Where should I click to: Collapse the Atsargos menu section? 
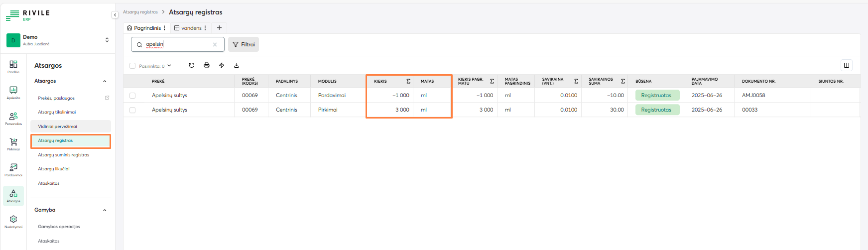point(105,81)
